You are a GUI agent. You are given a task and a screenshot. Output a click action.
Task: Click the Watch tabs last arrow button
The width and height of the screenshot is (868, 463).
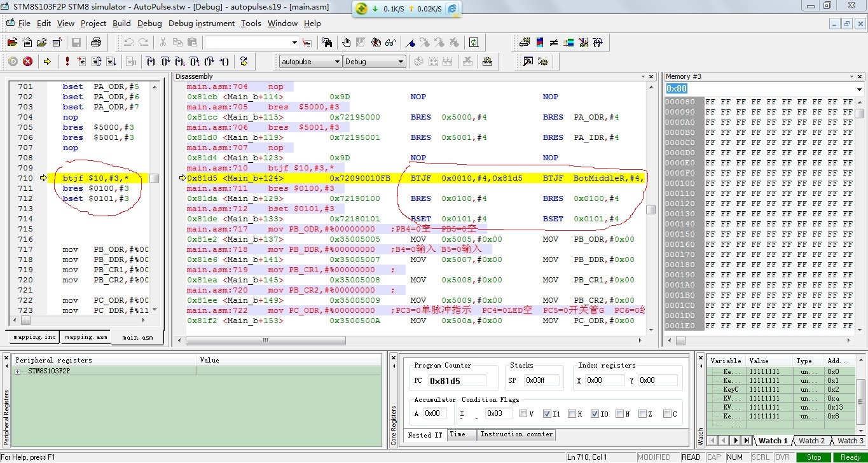(747, 440)
